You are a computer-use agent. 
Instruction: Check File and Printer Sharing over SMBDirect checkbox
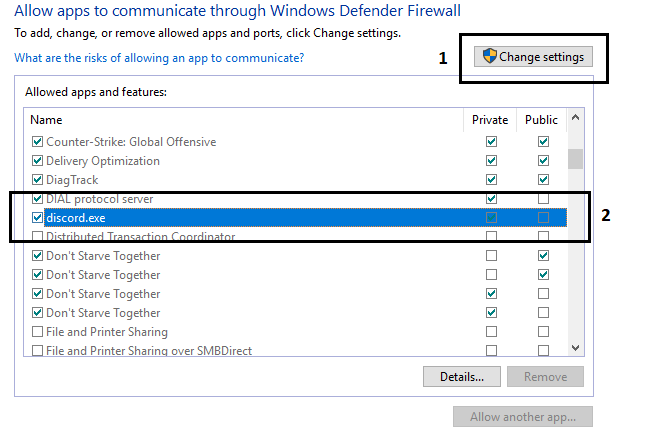pyautogui.click(x=37, y=350)
